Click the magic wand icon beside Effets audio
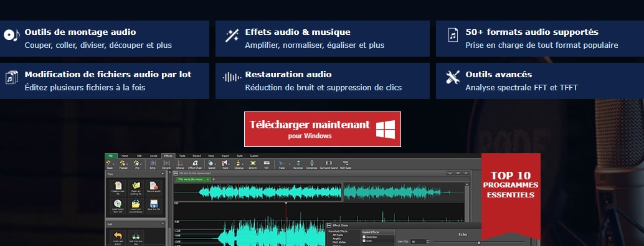Screen dimensions: 644x246 coord(232,35)
